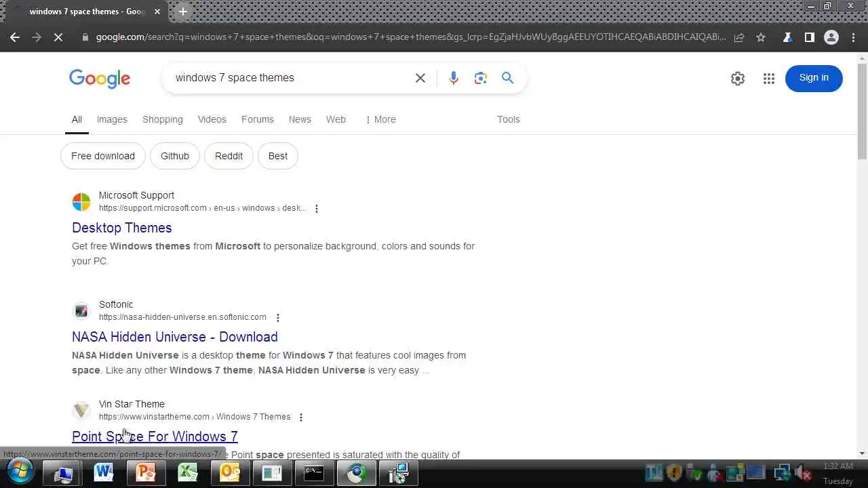
Task: Toggle the Chrome side panel
Action: point(809,37)
